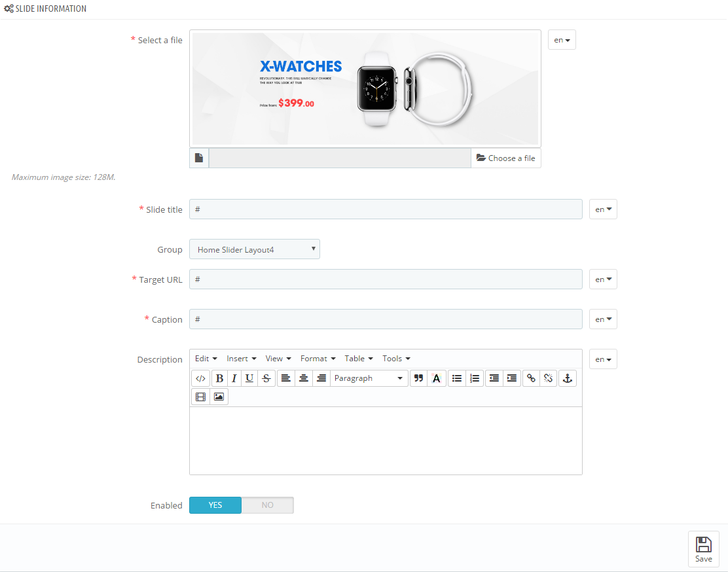Apply strikethrough formatting in editor toolbar
The width and height of the screenshot is (728, 572).
pos(266,378)
